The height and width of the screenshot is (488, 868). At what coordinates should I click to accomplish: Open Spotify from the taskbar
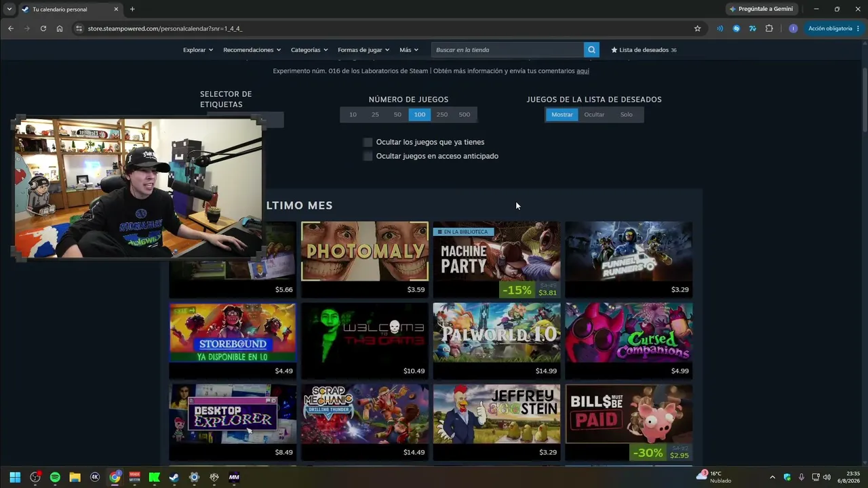tap(55, 477)
